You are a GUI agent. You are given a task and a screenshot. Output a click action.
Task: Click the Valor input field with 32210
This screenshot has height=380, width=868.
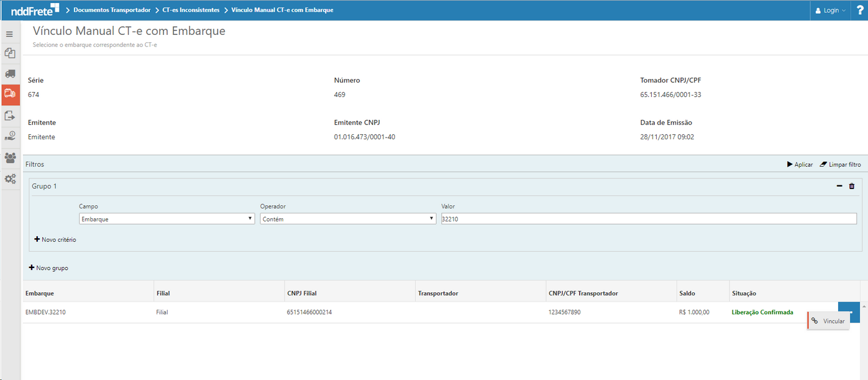click(648, 219)
